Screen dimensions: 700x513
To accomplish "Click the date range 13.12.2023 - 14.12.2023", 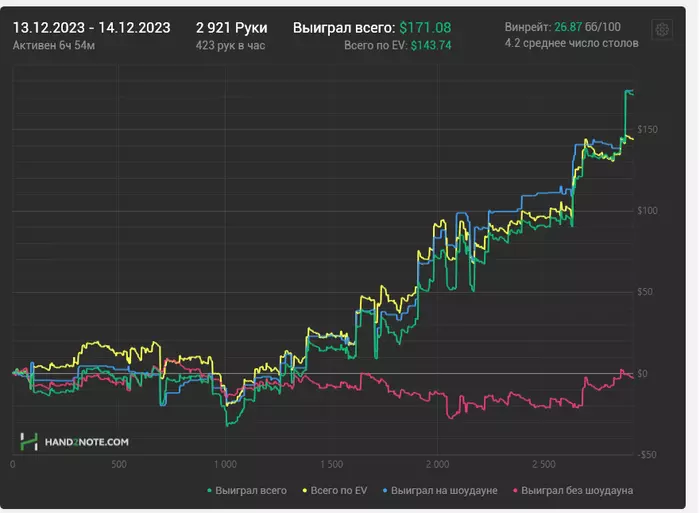I will (x=92, y=28).
